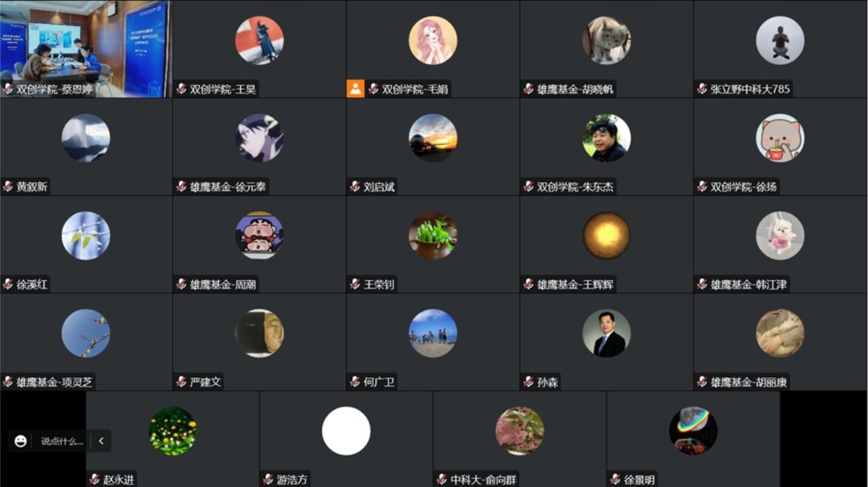Click the Shin-chan cartoon avatar of 雄鹰基金-周潮

(260, 236)
